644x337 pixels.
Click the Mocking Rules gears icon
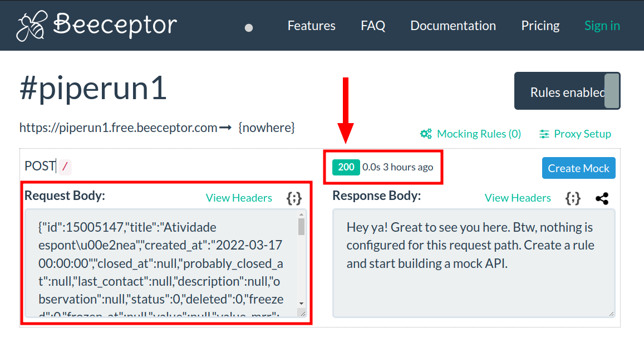(x=426, y=134)
